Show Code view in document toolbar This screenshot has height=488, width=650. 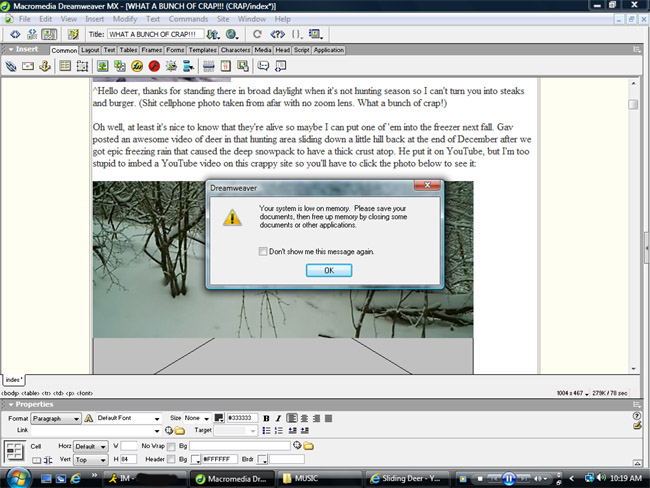click(15, 34)
